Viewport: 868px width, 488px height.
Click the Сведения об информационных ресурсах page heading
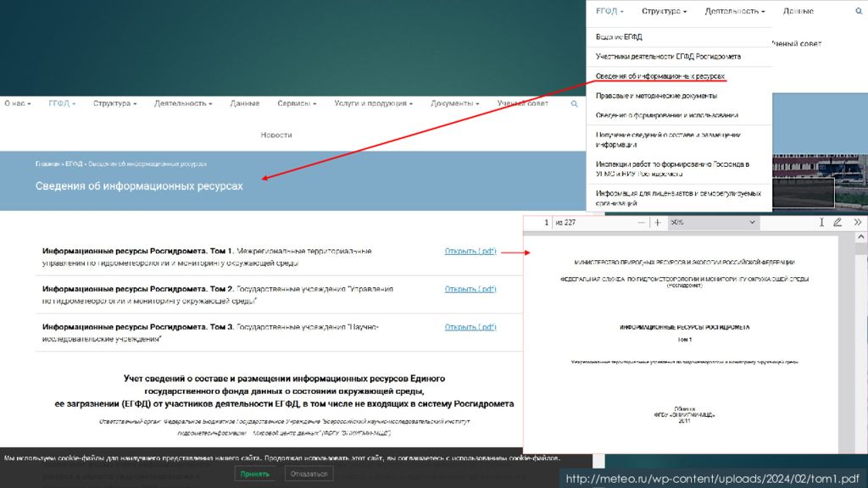(139, 186)
